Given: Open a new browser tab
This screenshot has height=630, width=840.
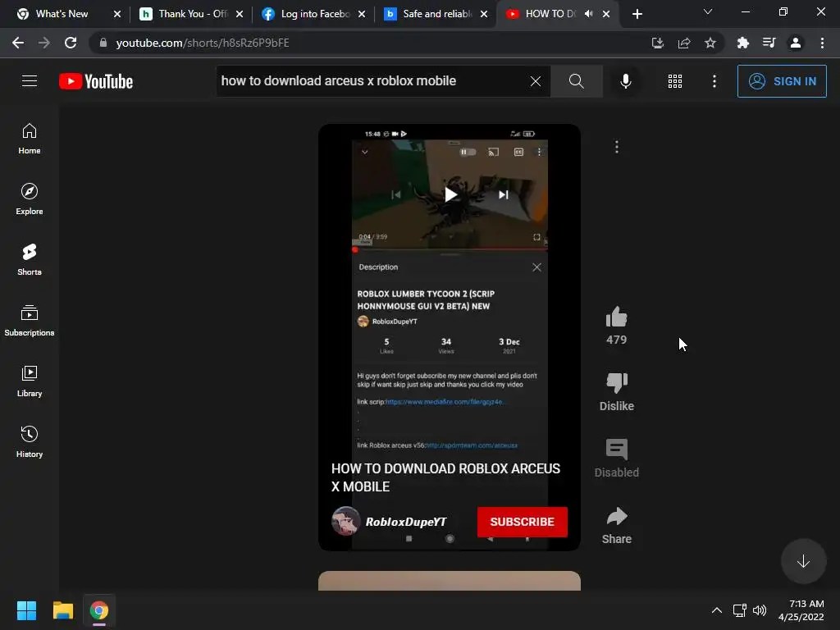Looking at the screenshot, I should 637,14.
